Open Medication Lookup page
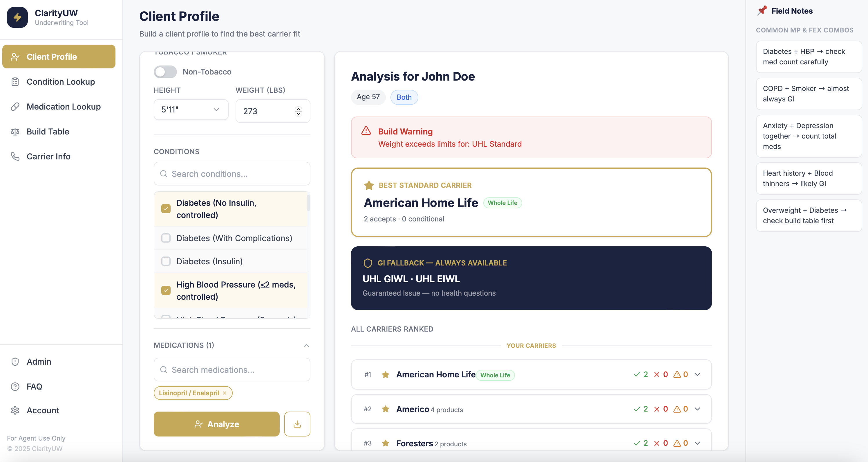Viewport: 868px width, 462px height. pos(59,106)
